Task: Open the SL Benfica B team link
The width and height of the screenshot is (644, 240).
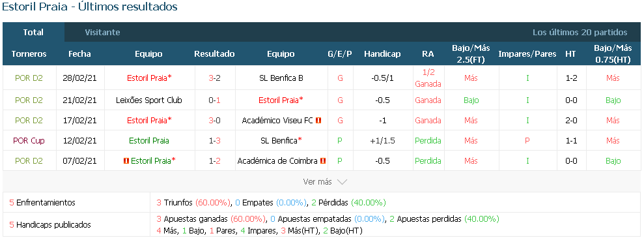Action: click(281, 78)
